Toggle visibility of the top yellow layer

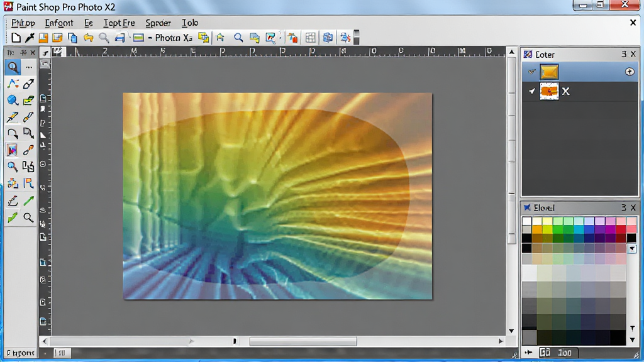(531, 72)
